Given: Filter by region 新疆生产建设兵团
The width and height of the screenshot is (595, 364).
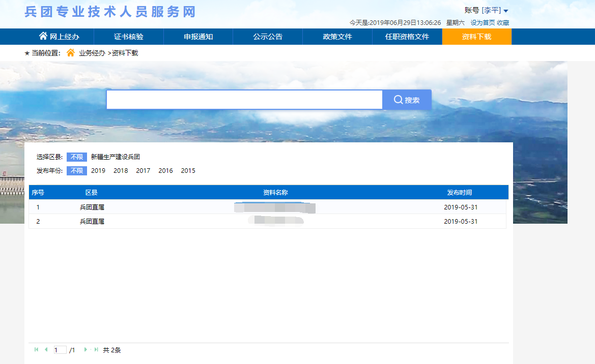Looking at the screenshot, I should [x=116, y=157].
